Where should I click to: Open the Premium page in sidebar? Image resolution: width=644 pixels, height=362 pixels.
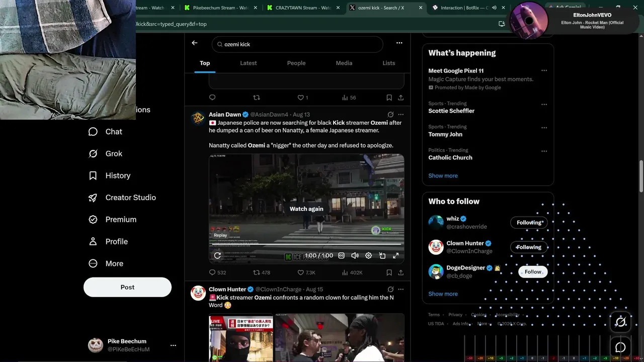(112, 220)
